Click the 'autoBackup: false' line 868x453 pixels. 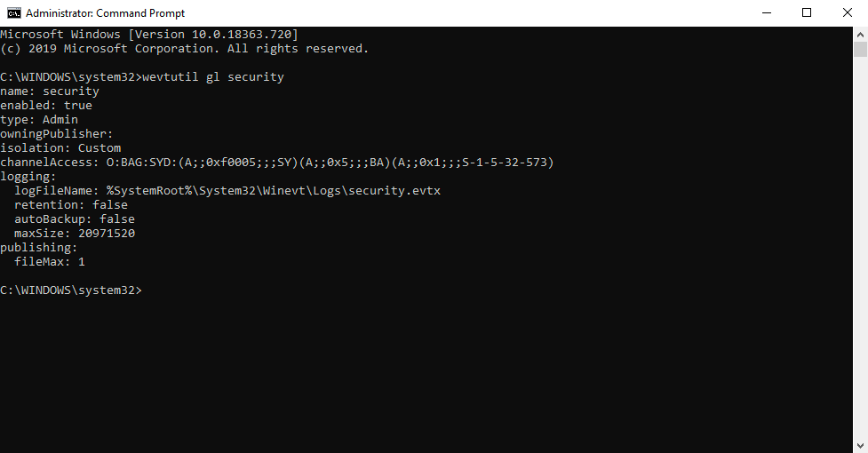pos(75,219)
